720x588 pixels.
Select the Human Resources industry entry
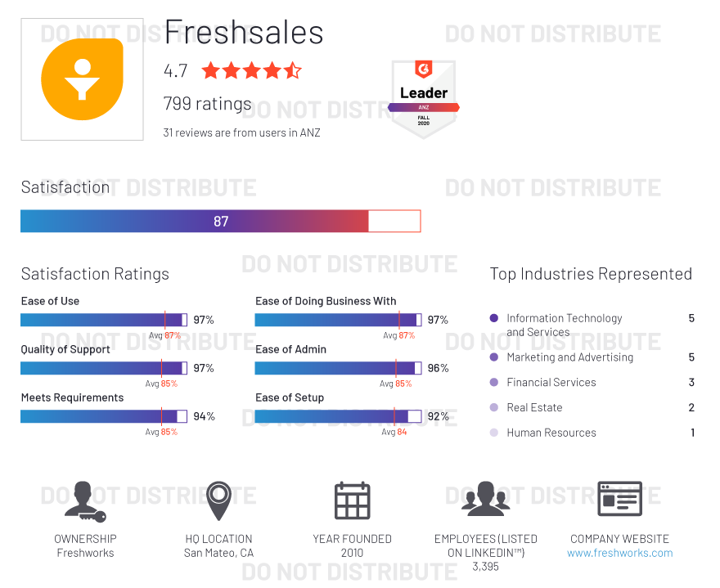pyautogui.click(x=551, y=433)
